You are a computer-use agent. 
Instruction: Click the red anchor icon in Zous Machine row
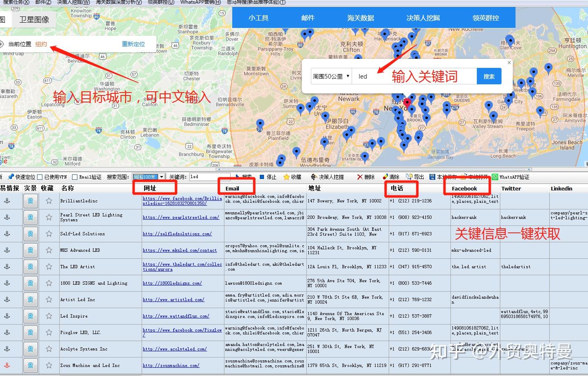7,365
